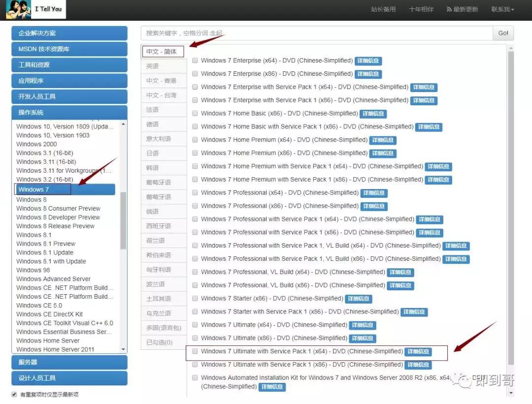Expand the 设计人员工具 category
This screenshot has height=404, width=532.
click(69, 378)
